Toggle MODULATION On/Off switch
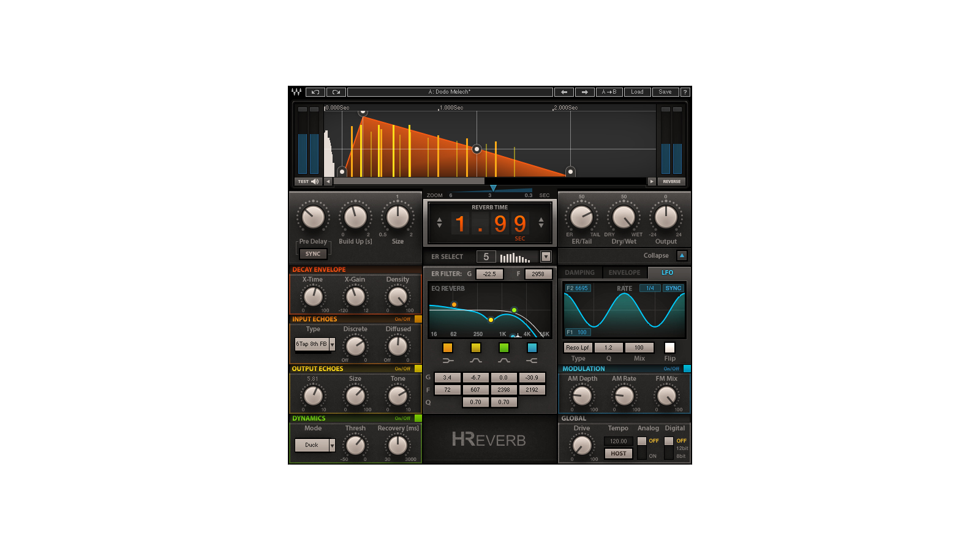The width and height of the screenshot is (980, 551). point(686,369)
